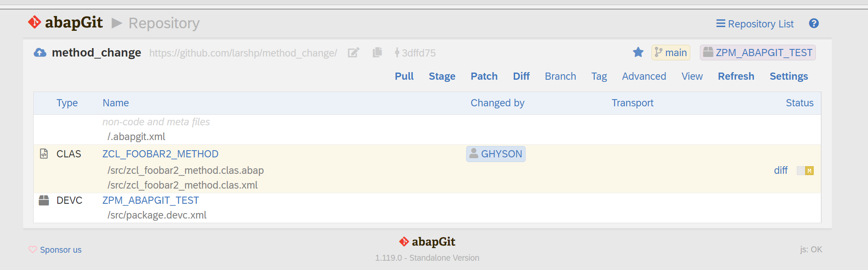This screenshot has height=270, width=868.
Task: Copy the repository URL via the copy icon
Action: [377, 52]
